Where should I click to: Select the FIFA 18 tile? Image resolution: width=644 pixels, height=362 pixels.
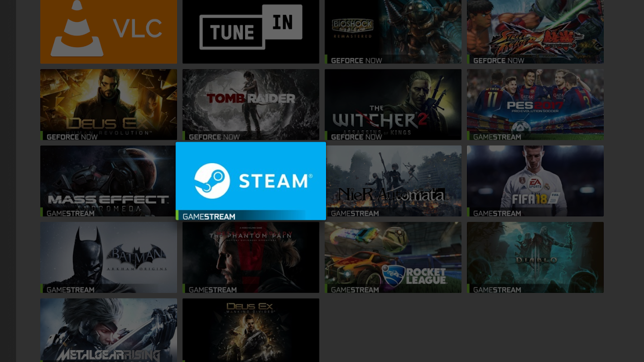tap(535, 181)
